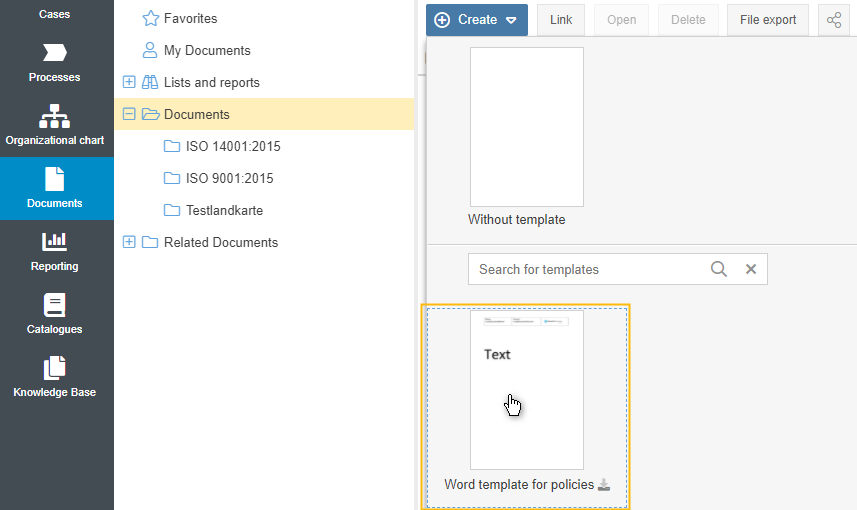Expand the Related Documents node
The image size is (857, 510).
(x=129, y=242)
